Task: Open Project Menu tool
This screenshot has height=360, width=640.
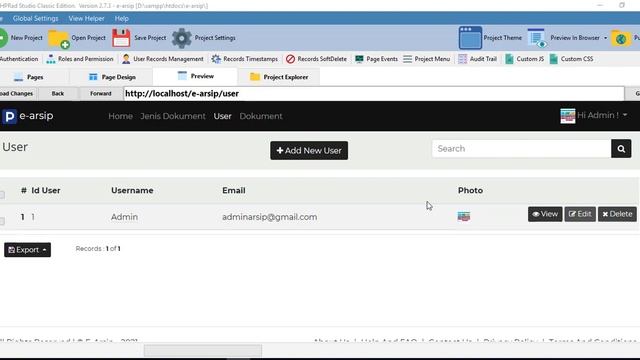Action: (427, 59)
